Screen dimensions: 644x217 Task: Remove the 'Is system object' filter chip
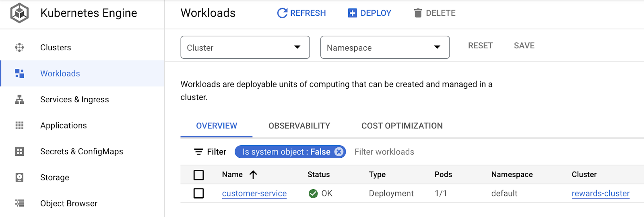pyautogui.click(x=339, y=152)
